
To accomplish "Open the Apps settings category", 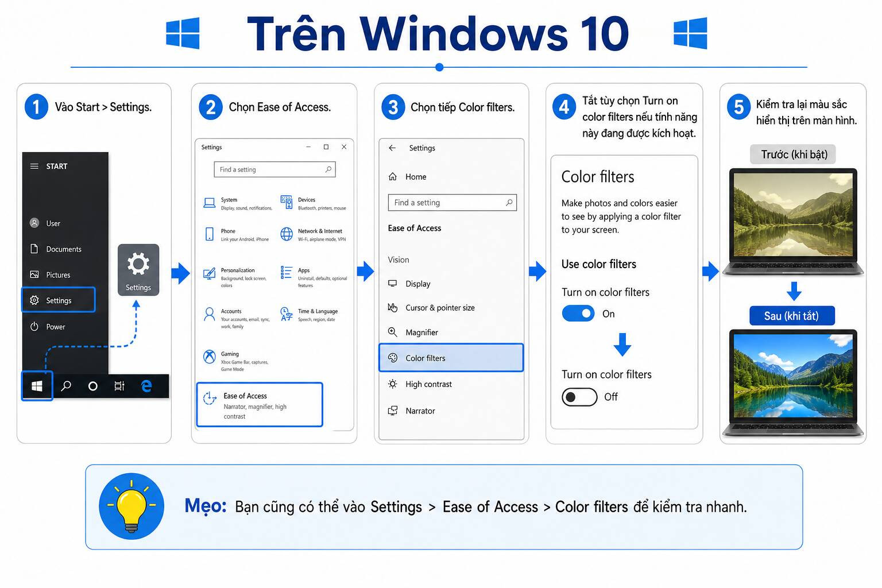I will pos(314,277).
